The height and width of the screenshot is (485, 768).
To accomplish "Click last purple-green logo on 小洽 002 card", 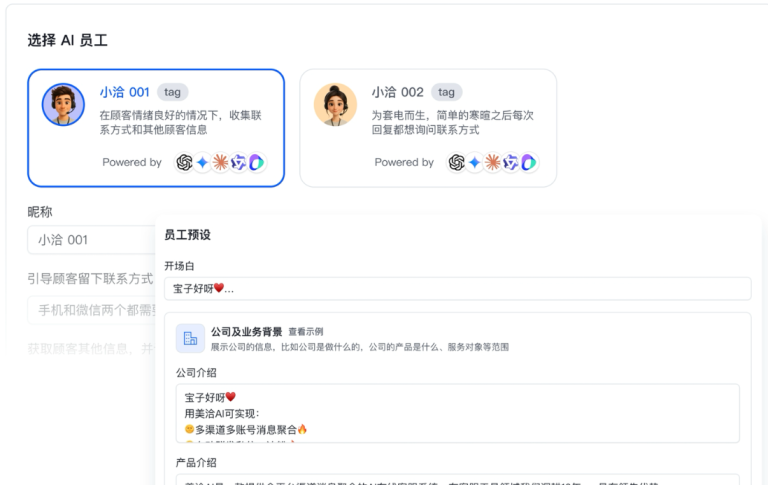I will (x=529, y=162).
